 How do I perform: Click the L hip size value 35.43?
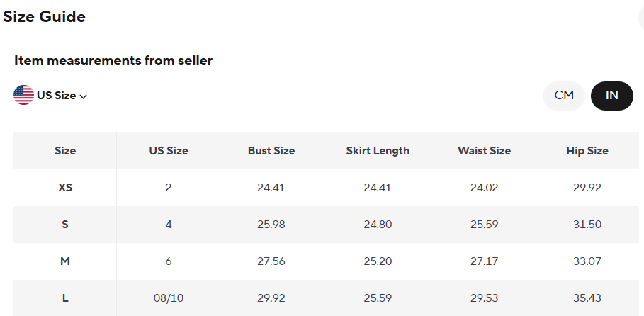(x=587, y=298)
